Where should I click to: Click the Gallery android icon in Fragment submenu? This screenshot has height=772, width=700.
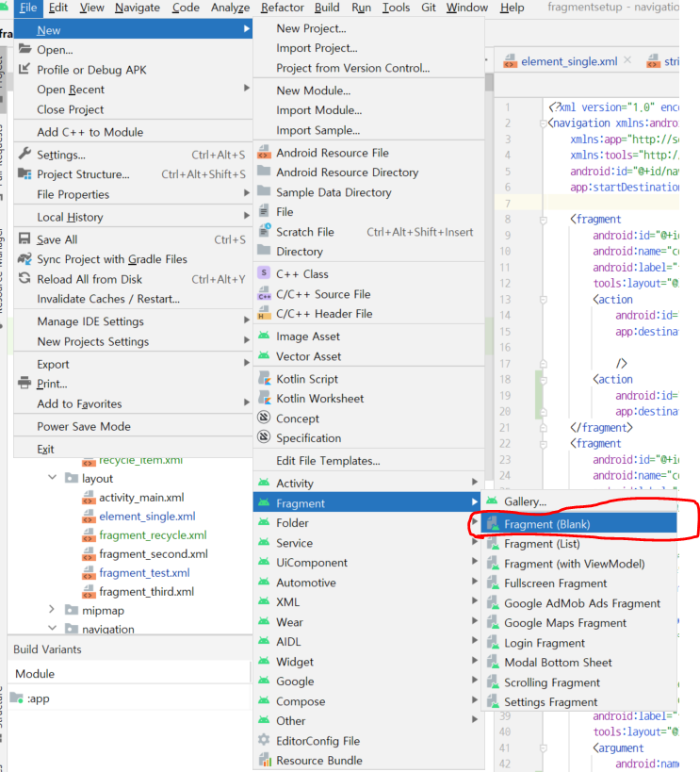[x=492, y=501]
